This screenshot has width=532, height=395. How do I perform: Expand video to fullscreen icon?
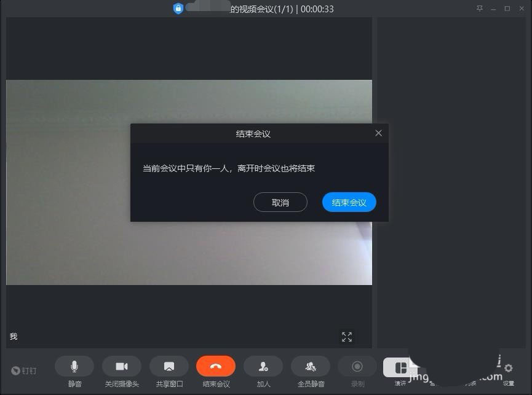pyautogui.click(x=347, y=337)
